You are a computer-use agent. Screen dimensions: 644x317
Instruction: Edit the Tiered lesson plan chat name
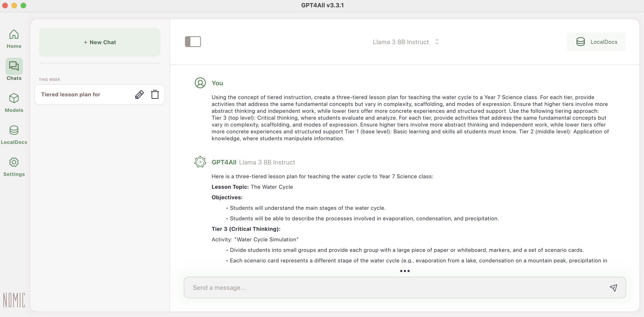click(x=139, y=94)
